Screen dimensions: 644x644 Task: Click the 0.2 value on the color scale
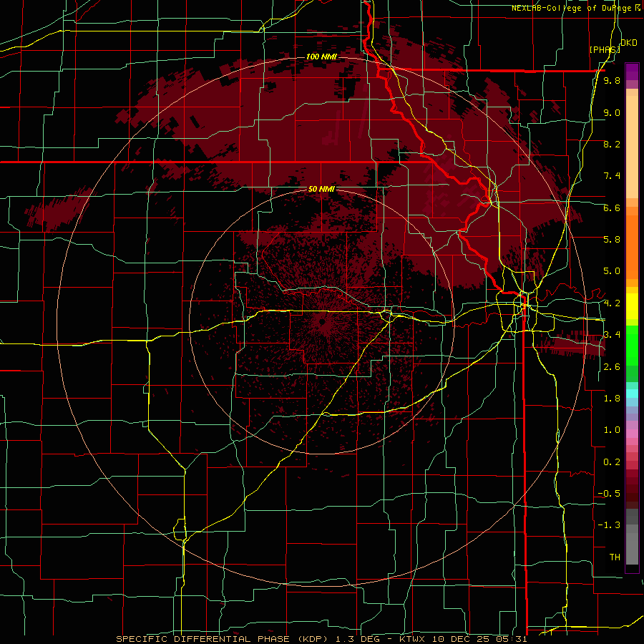tap(612, 462)
